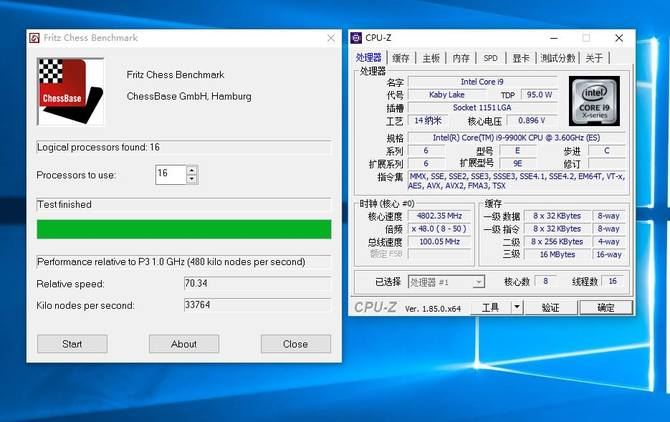
Task: Open the 显卡 tab in CPU-Z
Action: (x=520, y=58)
